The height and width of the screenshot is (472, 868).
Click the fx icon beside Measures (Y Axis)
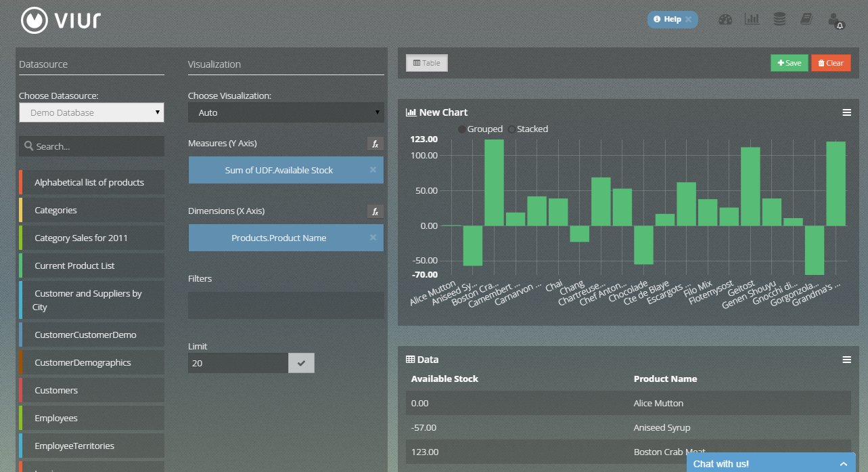click(x=375, y=144)
